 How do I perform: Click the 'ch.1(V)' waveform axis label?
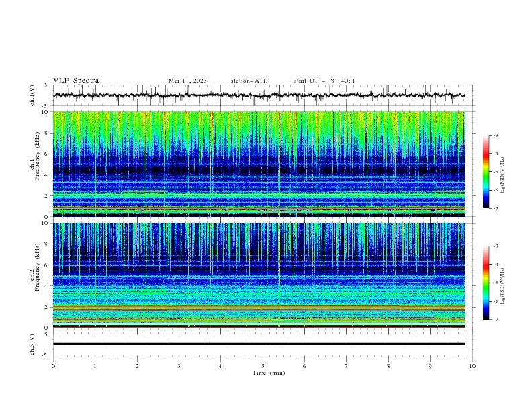pyautogui.click(x=32, y=95)
